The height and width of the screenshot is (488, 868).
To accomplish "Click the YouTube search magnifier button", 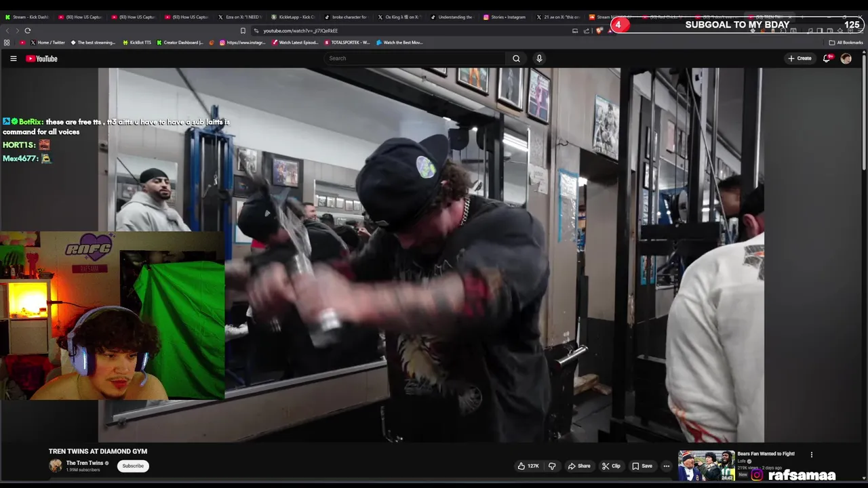I will click(x=516, y=58).
